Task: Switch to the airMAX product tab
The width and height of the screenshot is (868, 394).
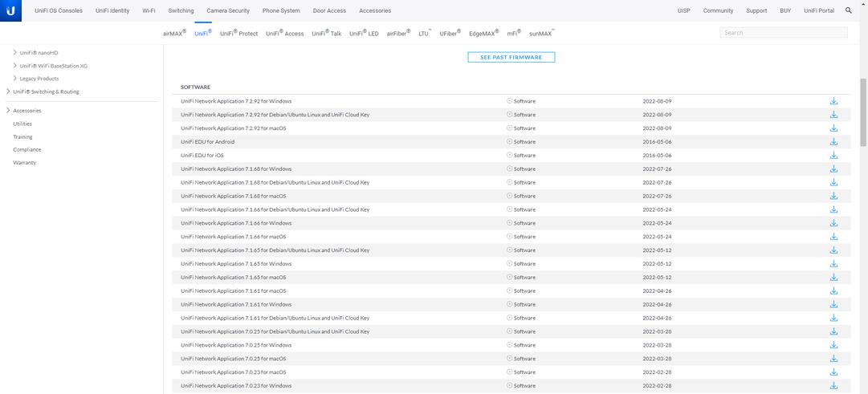Action: coord(174,34)
